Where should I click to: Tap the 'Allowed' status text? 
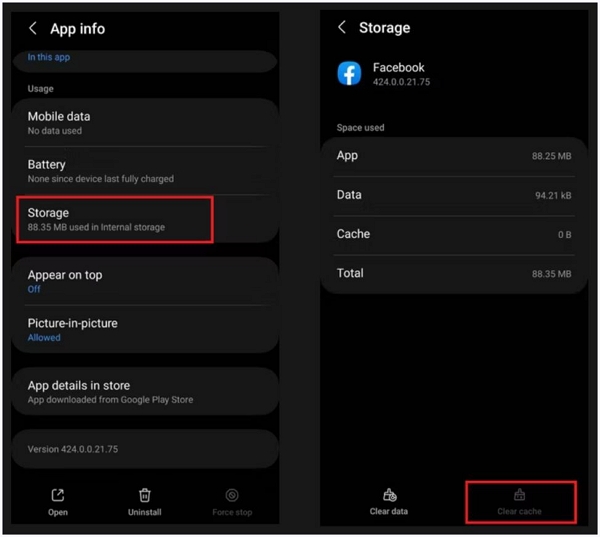(x=44, y=338)
